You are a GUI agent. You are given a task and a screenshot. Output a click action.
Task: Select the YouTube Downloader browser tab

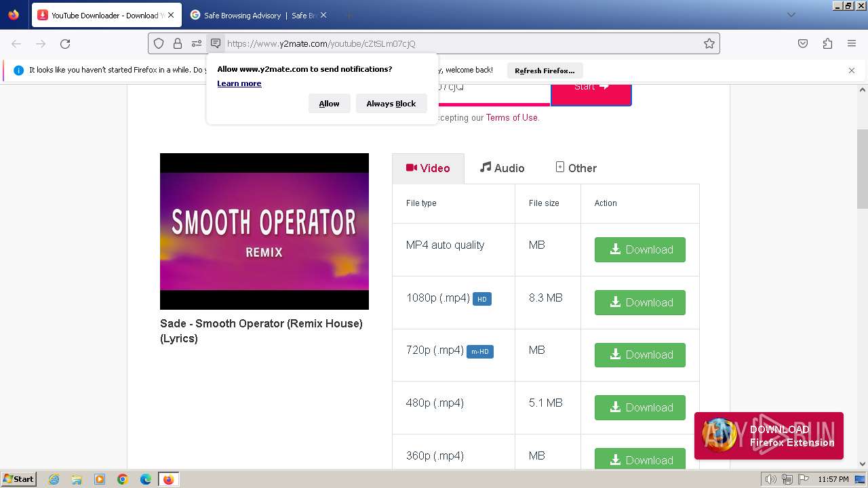(x=106, y=15)
